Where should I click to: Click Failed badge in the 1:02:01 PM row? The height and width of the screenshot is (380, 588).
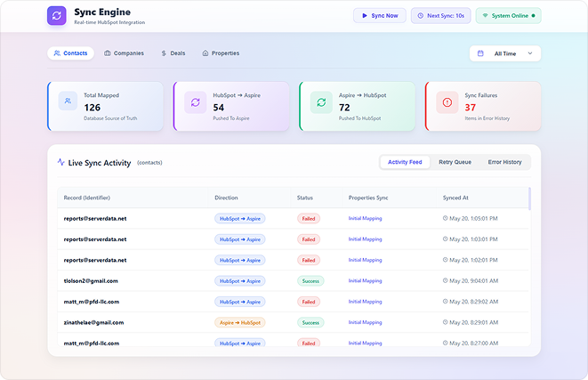click(309, 261)
